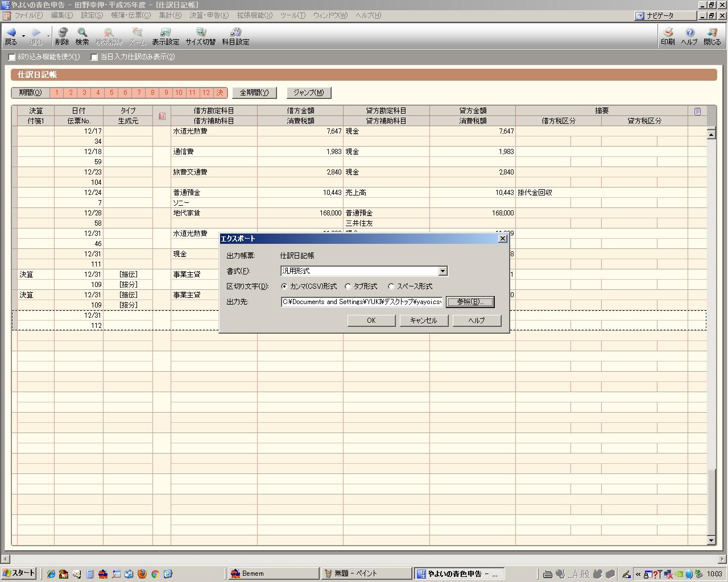Launch Firefox from quick launch
Screen dimensions: 728x582
pyautogui.click(x=142, y=574)
